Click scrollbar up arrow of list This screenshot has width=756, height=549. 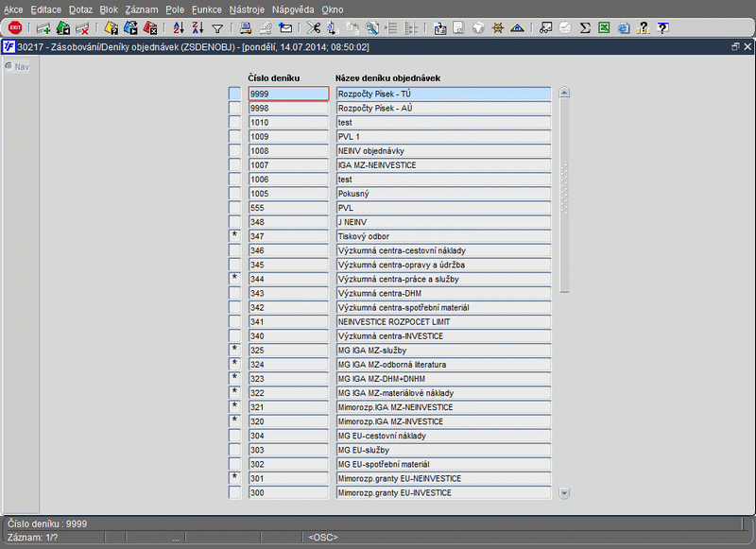pyautogui.click(x=564, y=93)
